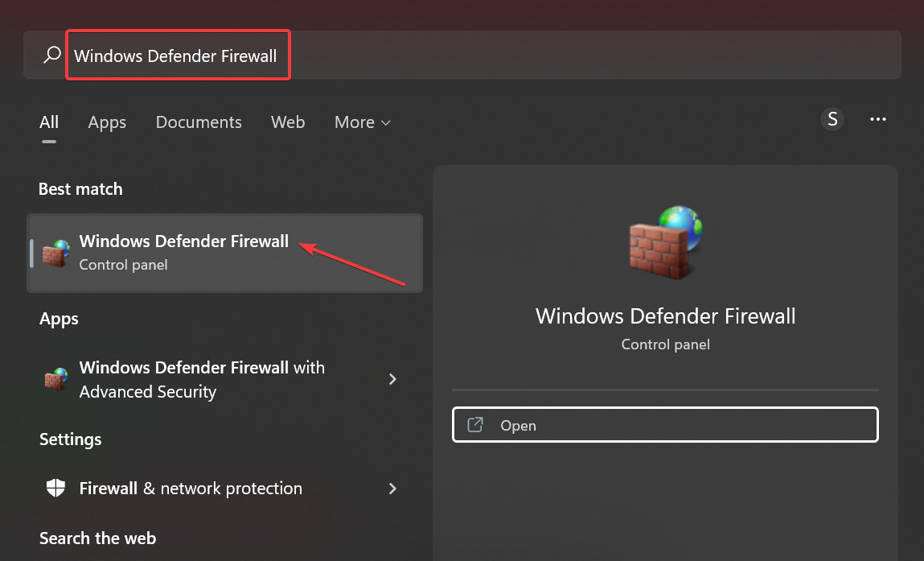The width and height of the screenshot is (924, 561).
Task: Click the S account avatar
Action: coord(832,119)
